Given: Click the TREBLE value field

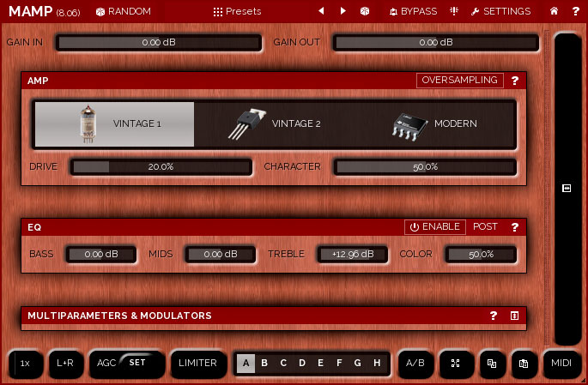Looking at the screenshot, I should pos(353,255).
